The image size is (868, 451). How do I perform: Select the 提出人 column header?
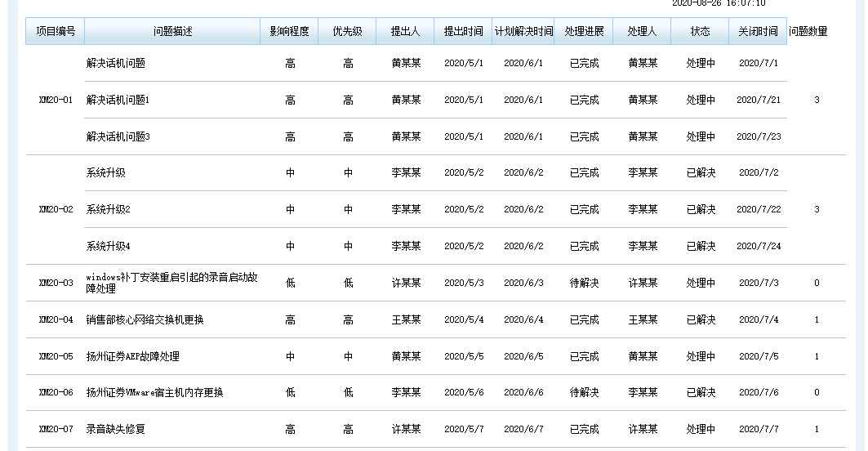point(405,32)
